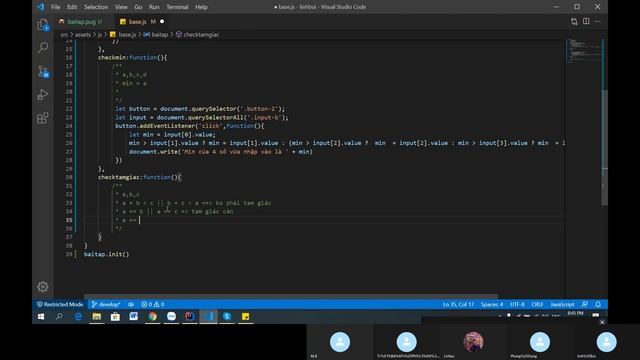Switch to the base.js tab
The image size is (640, 360).
click(138, 21)
